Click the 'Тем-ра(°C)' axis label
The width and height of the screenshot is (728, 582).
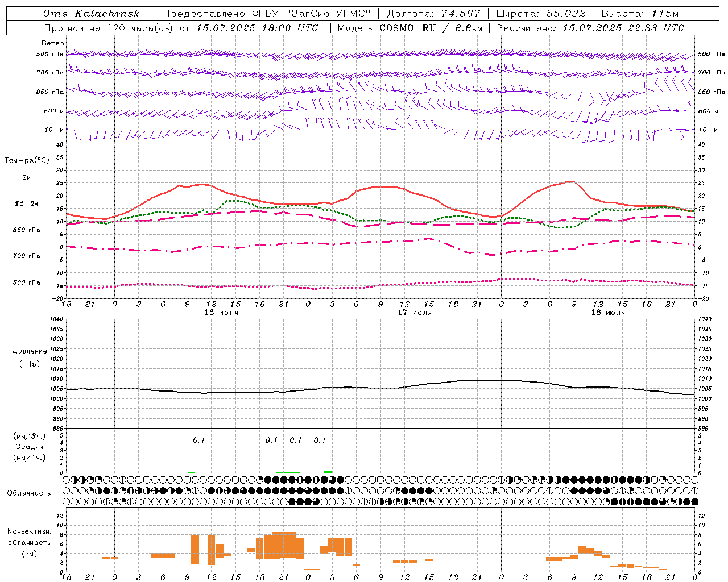[27, 161]
